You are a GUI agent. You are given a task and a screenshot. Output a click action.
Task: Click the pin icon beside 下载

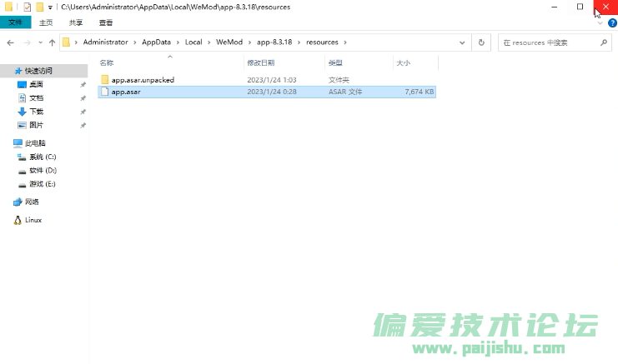click(83, 112)
